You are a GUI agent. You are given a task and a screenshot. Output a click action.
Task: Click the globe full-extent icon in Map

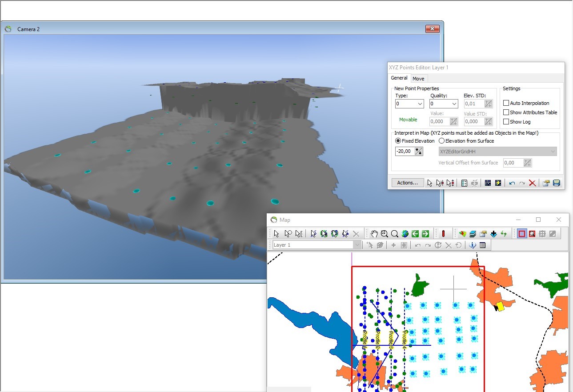click(405, 234)
